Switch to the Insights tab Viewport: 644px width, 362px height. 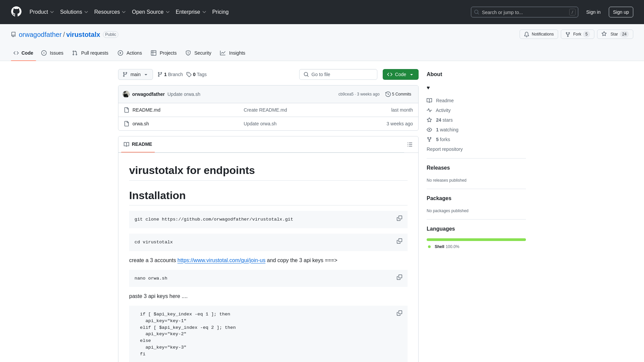233,53
